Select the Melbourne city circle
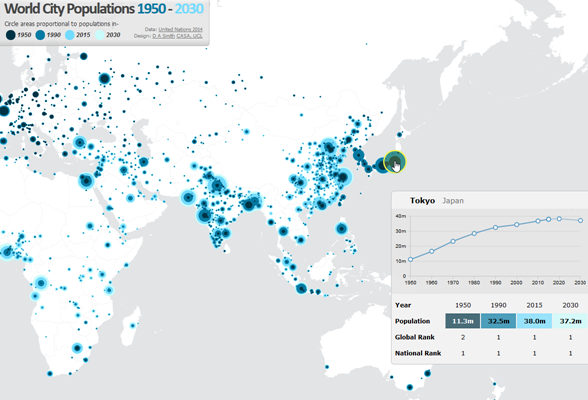 coord(410,387)
